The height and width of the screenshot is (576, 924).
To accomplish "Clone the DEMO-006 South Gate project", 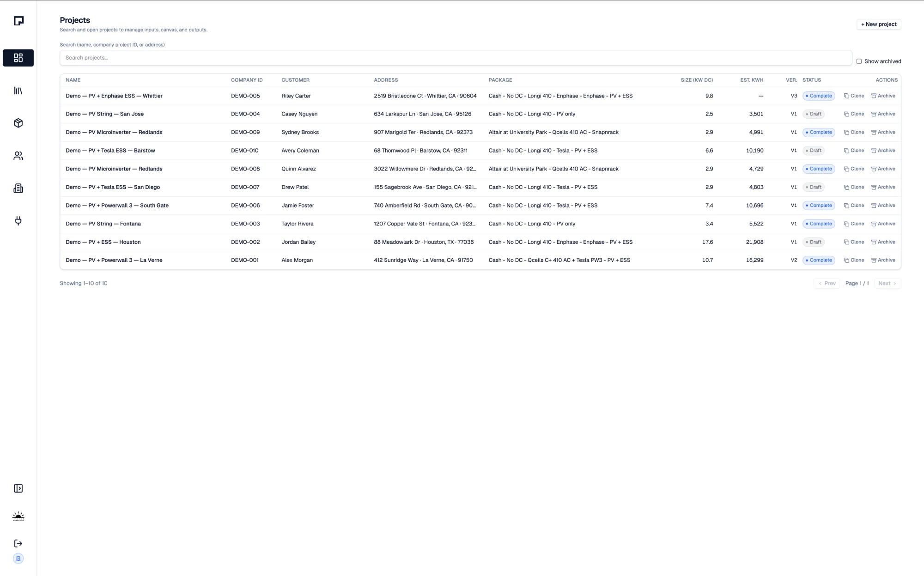I will (x=854, y=205).
